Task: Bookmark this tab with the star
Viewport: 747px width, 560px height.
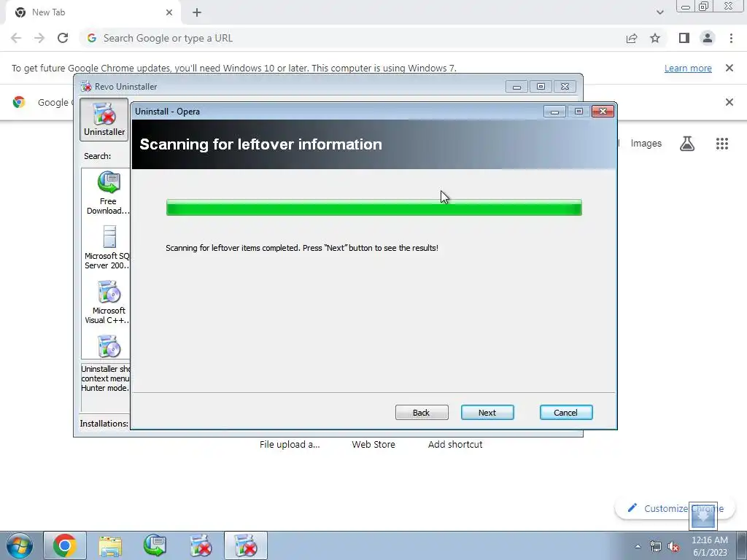Action: point(655,38)
